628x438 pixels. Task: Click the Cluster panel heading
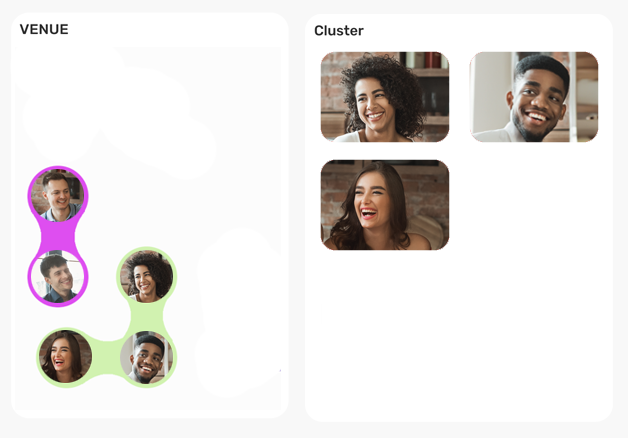click(339, 30)
